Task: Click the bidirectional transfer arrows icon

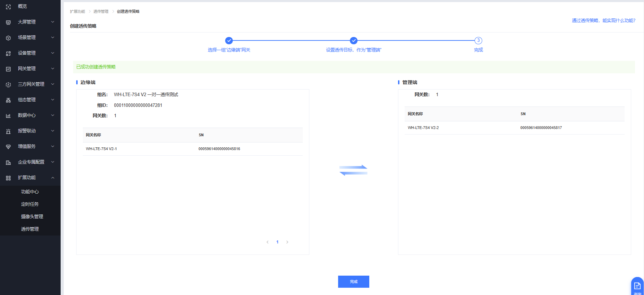Action: click(x=353, y=170)
